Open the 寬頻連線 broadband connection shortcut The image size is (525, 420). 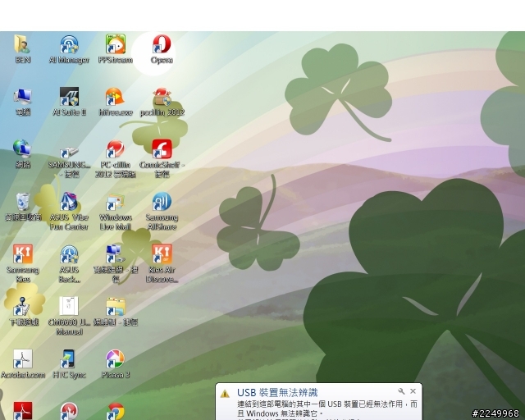(x=116, y=254)
